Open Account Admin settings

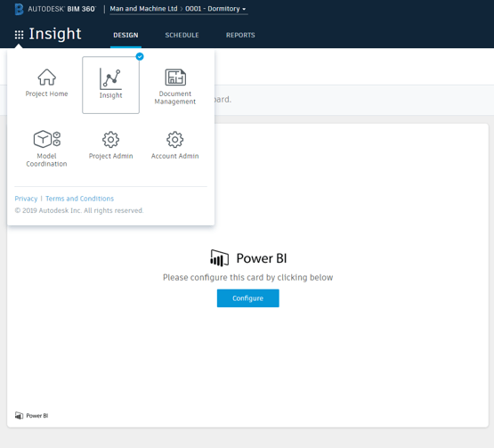pyautogui.click(x=174, y=145)
